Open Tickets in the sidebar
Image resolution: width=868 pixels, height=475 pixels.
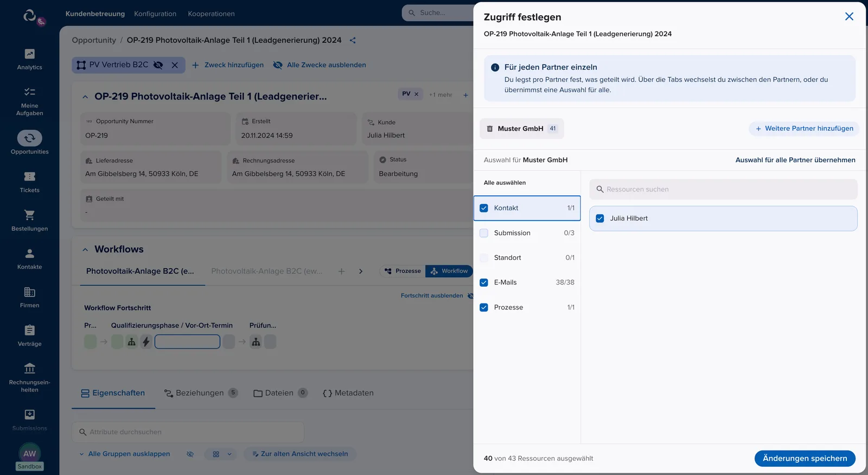coord(29,182)
